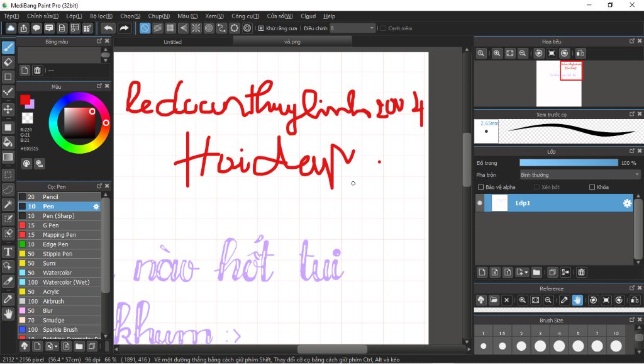Enable crosshatch grid snap guide
Viewport: 644px width, 364px height.
point(170,28)
